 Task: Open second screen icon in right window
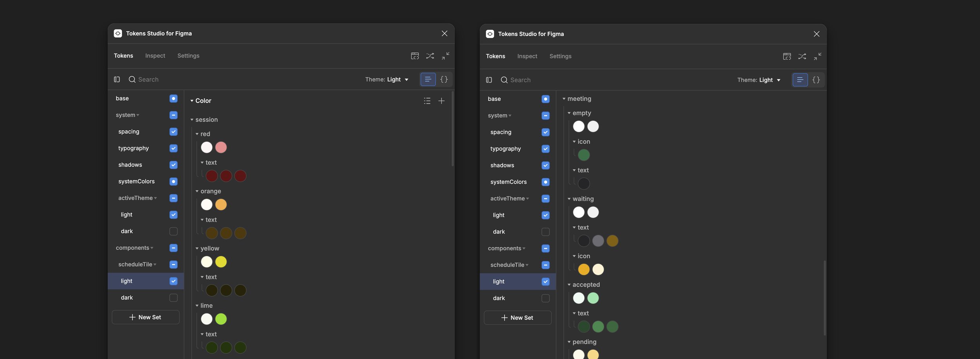(787, 56)
